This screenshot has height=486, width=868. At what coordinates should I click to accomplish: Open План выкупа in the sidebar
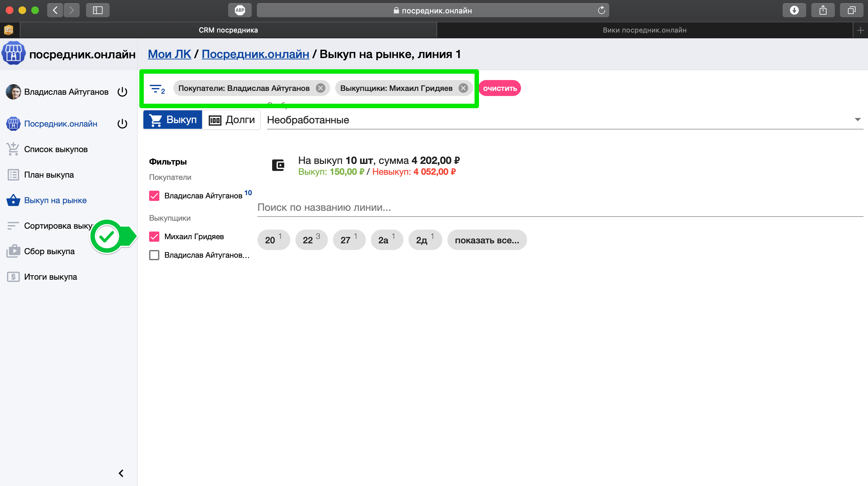tap(49, 175)
